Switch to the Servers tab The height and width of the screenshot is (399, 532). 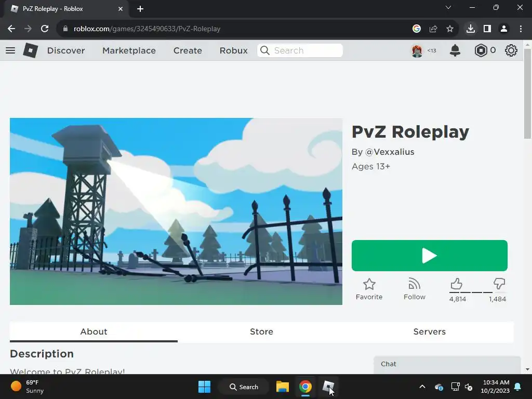click(430, 331)
